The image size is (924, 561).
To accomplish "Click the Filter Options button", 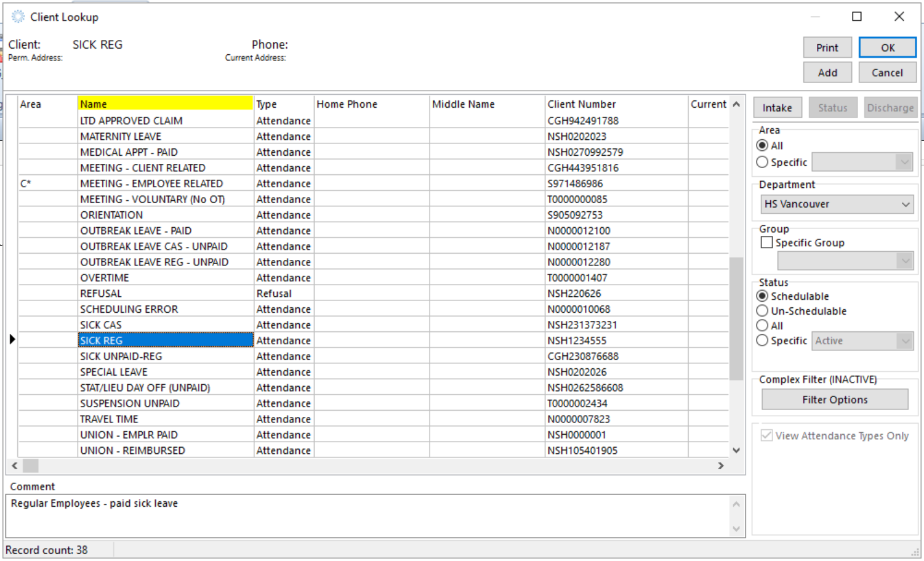I will coord(834,399).
